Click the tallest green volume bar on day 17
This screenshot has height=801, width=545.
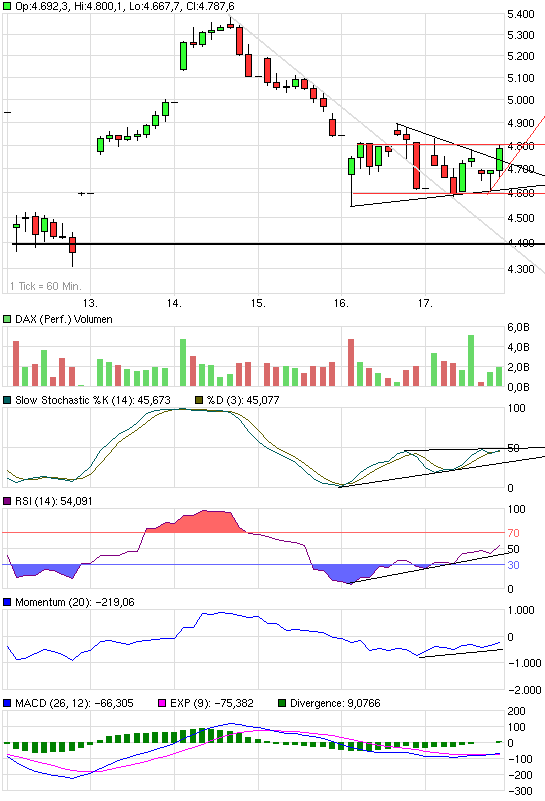(x=471, y=360)
